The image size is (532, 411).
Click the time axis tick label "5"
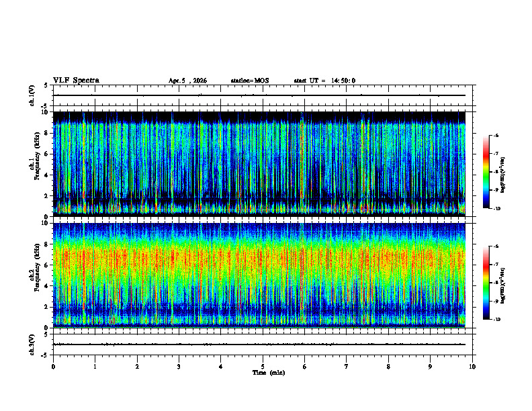point(263,367)
